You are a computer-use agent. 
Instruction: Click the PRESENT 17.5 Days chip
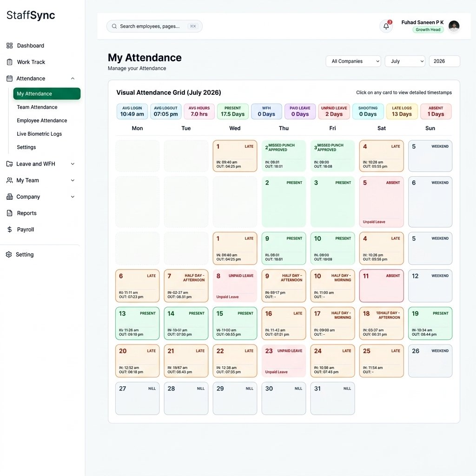click(x=233, y=112)
